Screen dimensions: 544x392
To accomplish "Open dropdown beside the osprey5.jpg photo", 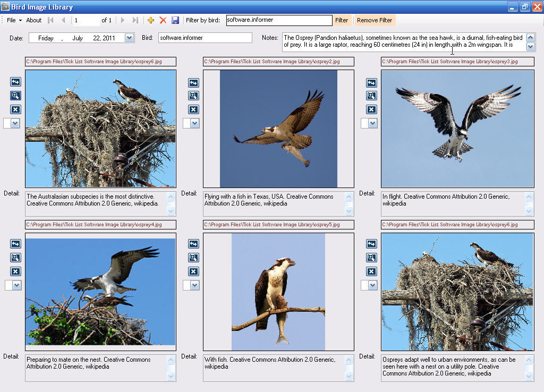I will coord(195,285).
